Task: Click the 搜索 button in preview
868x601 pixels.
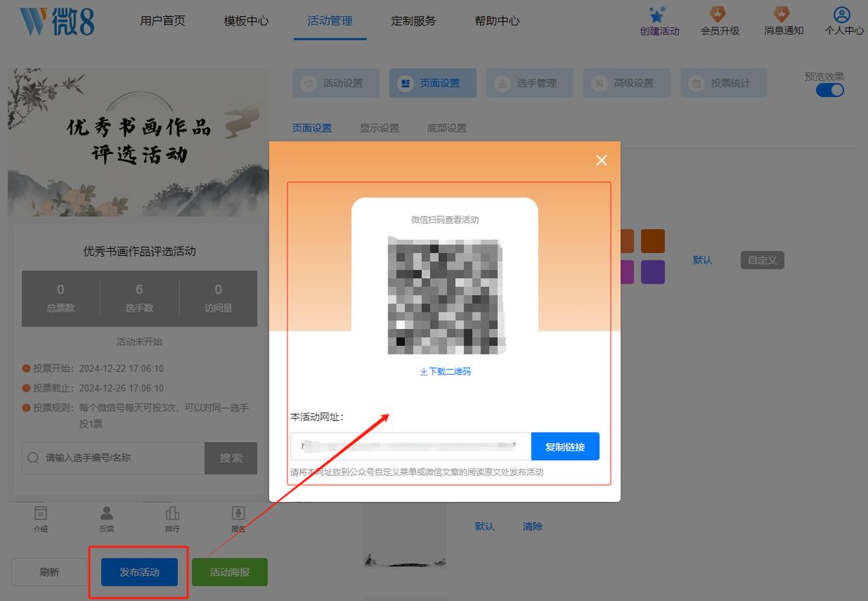Action: point(231,458)
